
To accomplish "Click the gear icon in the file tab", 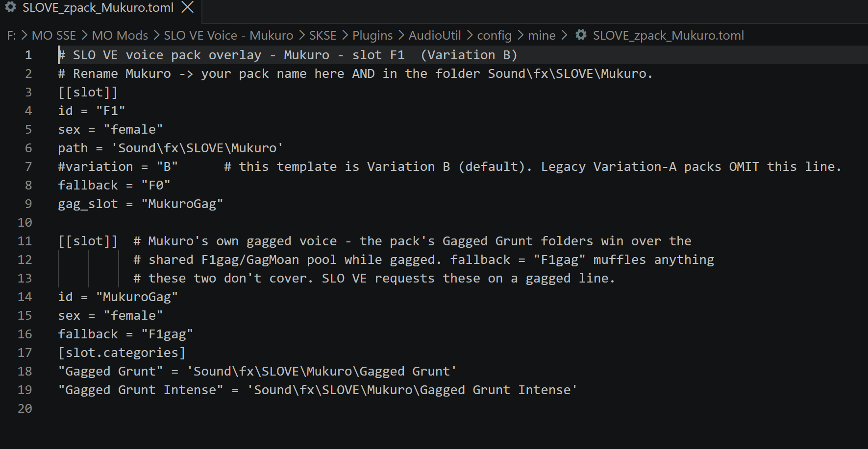I will tap(10, 7).
